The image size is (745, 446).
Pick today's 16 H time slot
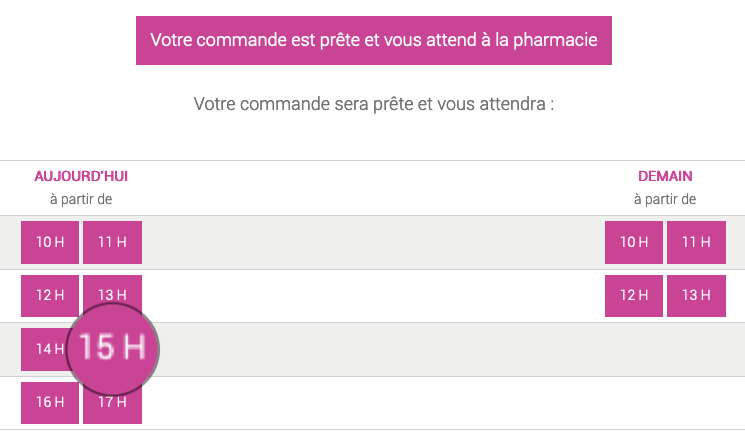coord(50,402)
